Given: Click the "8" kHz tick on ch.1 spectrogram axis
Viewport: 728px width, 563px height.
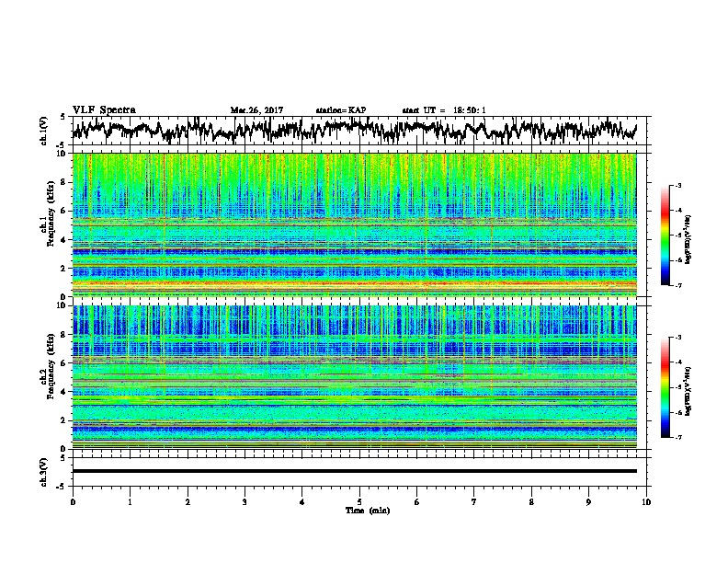Looking at the screenshot, I should [x=64, y=182].
